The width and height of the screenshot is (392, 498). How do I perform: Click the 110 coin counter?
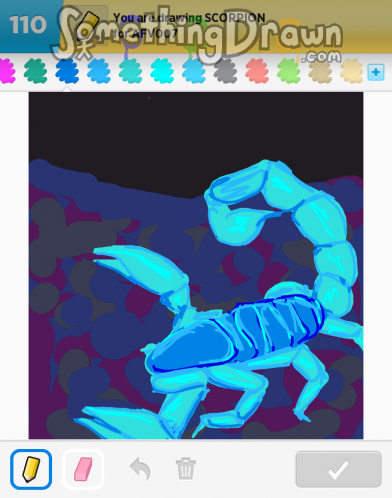28,25
